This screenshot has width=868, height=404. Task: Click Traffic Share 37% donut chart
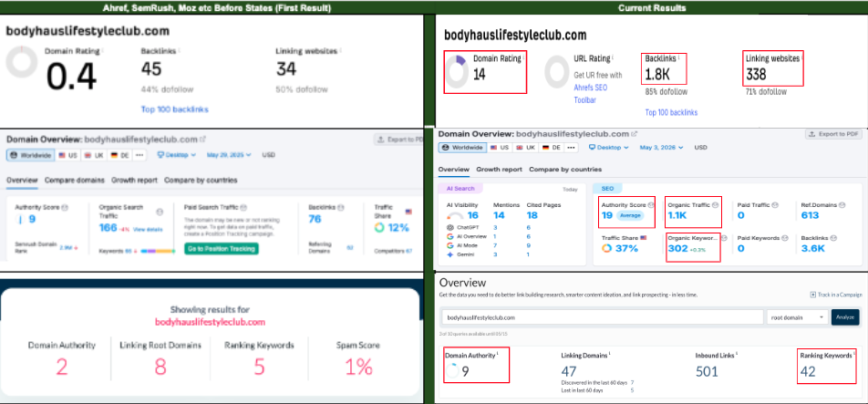coord(606,248)
